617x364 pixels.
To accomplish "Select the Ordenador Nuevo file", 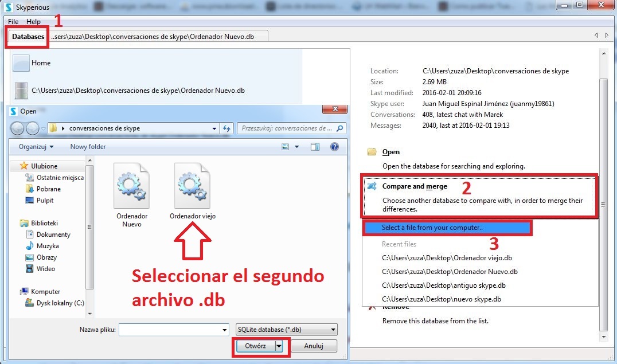I will point(132,195).
